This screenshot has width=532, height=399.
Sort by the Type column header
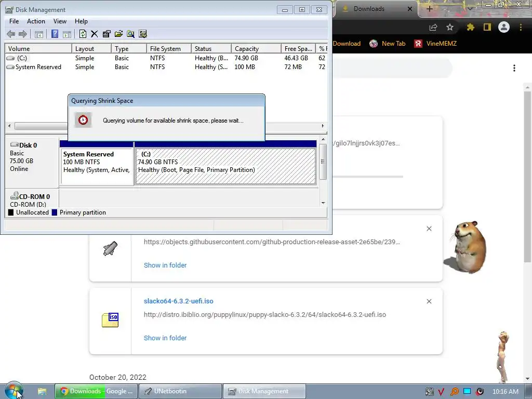point(129,48)
